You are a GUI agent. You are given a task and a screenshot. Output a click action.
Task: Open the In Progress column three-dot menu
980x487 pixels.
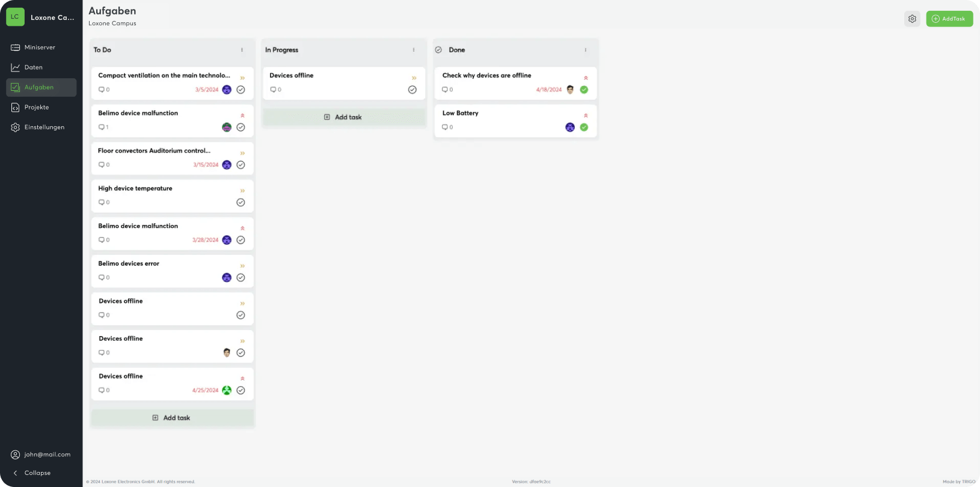click(x=414, y=50)
